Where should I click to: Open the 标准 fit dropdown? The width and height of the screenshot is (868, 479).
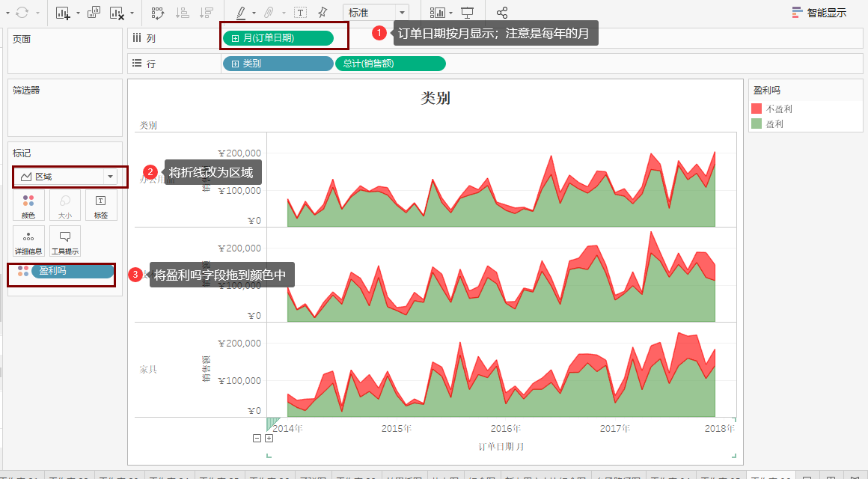(376, 12)
